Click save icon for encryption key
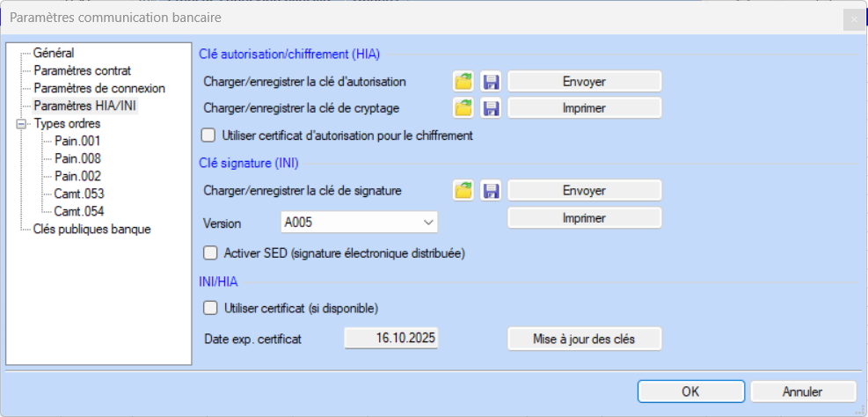868x417 pixels. coord(491,108)
